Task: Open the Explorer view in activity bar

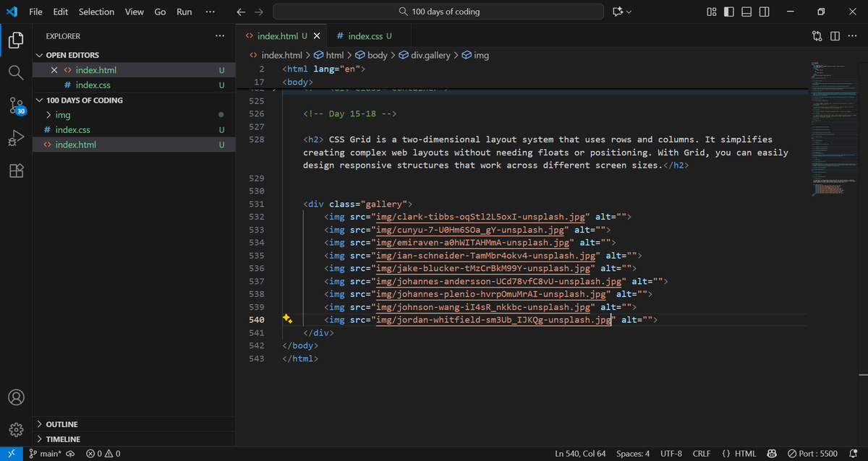Action: coord(16,40)
